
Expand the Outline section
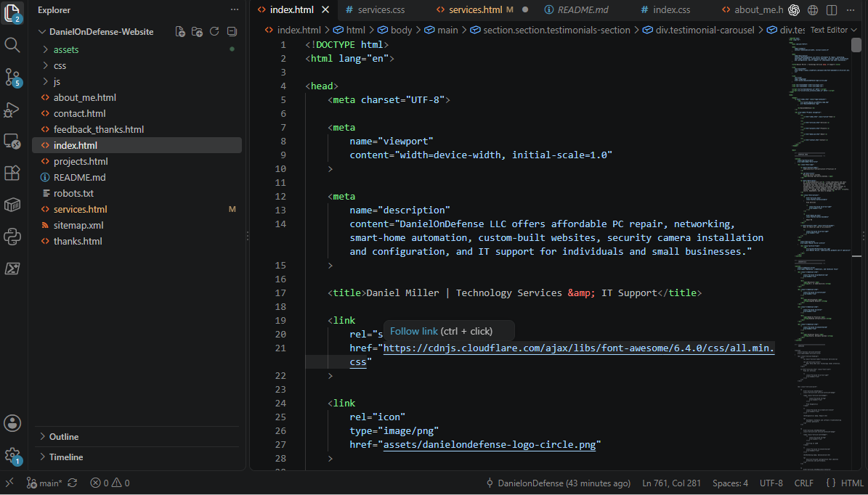coord(137,436)
